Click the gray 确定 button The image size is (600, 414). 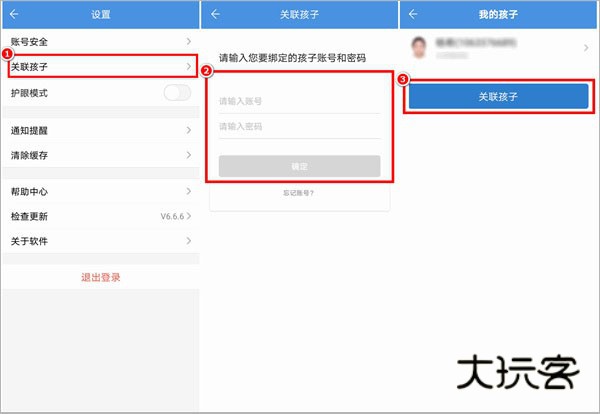[300, 166]
